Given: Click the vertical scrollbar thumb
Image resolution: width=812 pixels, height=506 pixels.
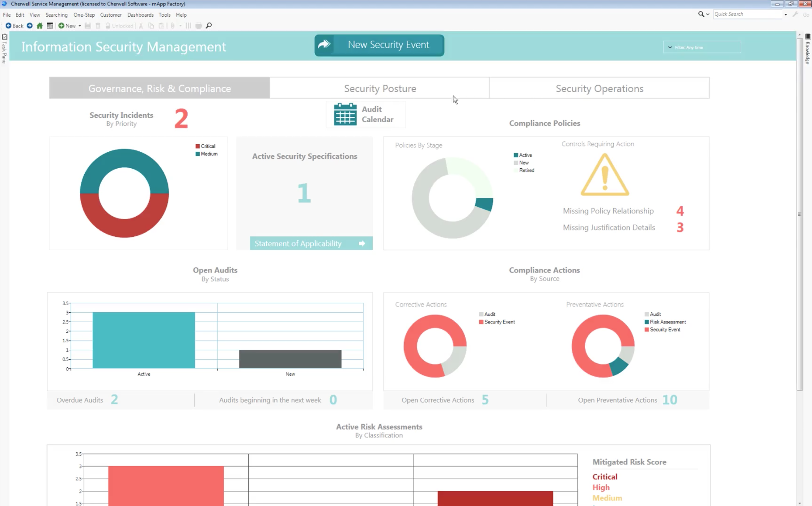Looking at the screenshot, I should click(799, 214).
